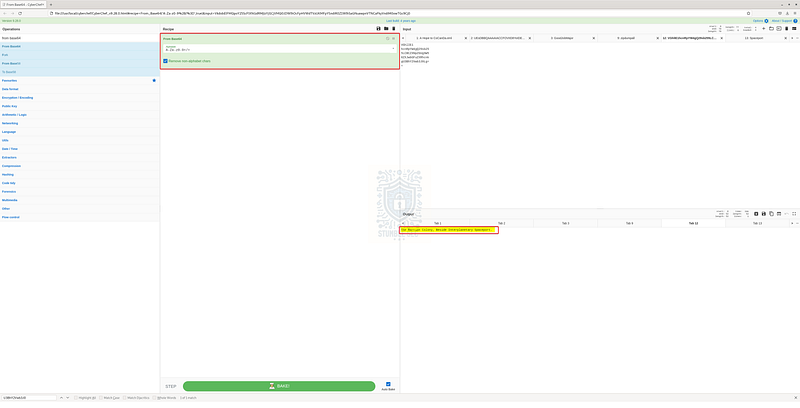This screenshot has width=800, height=408.
Task: Switch to input tab 1
Action: point(434,38)
